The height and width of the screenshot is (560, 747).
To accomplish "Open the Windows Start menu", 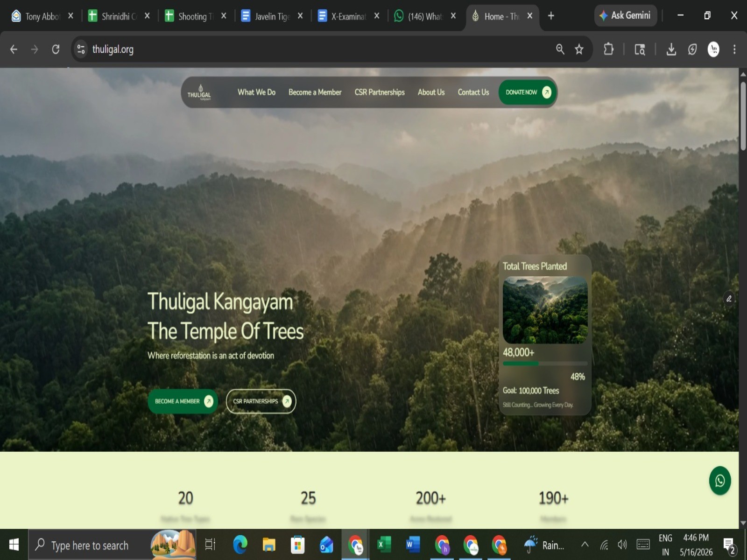I will tap(14, 545).
